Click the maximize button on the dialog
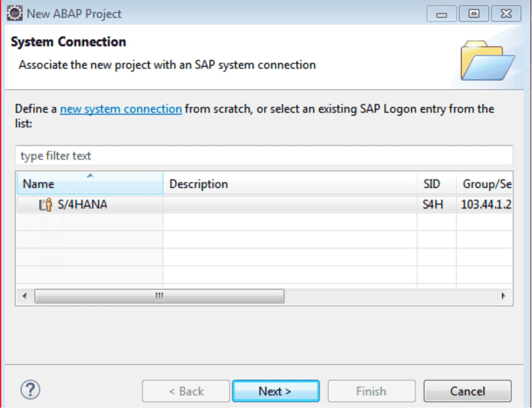 click(474, 13)
